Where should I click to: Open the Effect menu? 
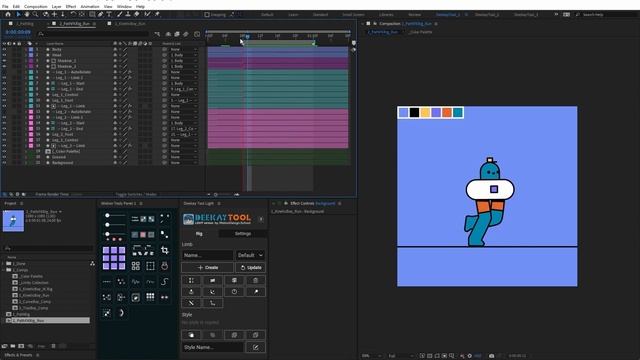coord(71,7)
